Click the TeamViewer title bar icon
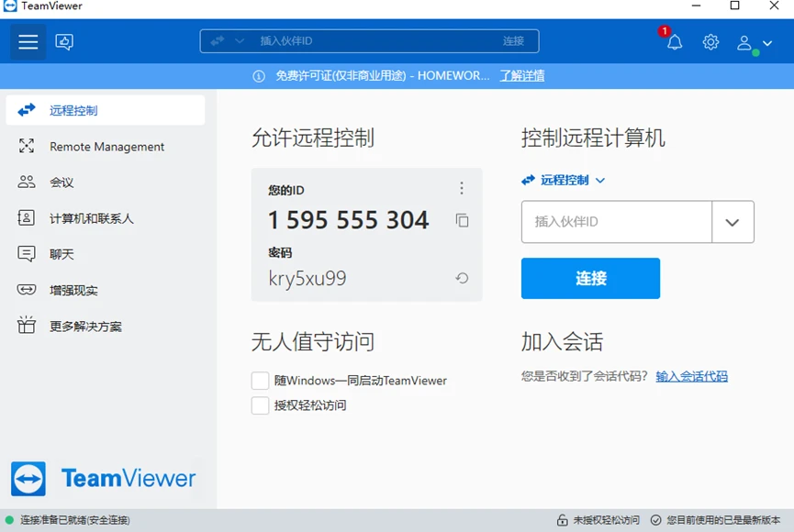This screenshot has width=794, height=532. (x=9, y=6)
